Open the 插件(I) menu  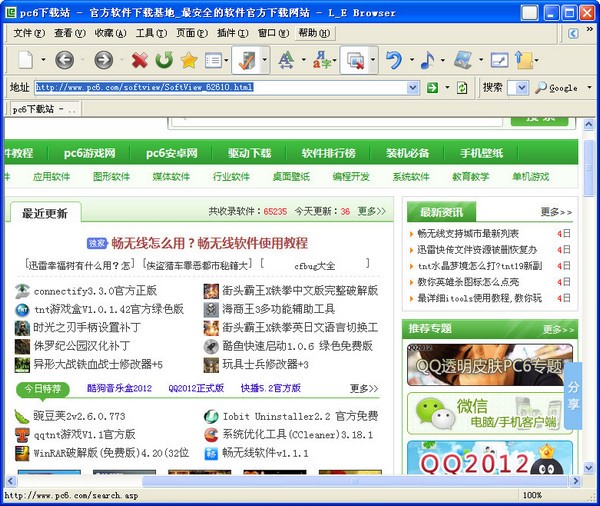[232, 33]
